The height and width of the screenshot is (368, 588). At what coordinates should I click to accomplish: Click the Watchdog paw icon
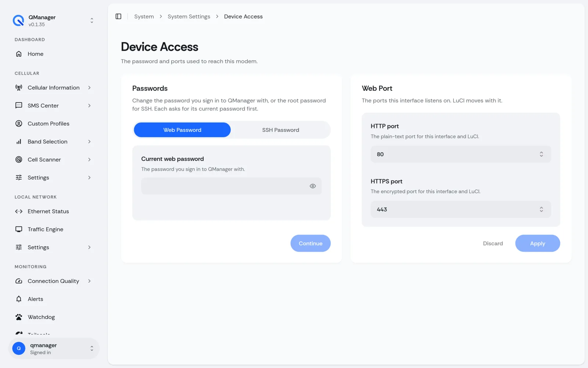click(x=19, y=317)
